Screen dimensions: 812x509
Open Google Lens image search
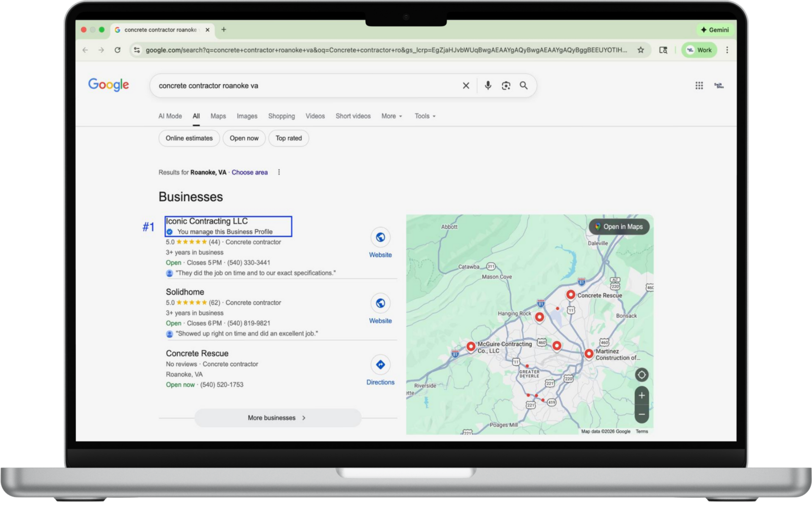coord(506,85)
